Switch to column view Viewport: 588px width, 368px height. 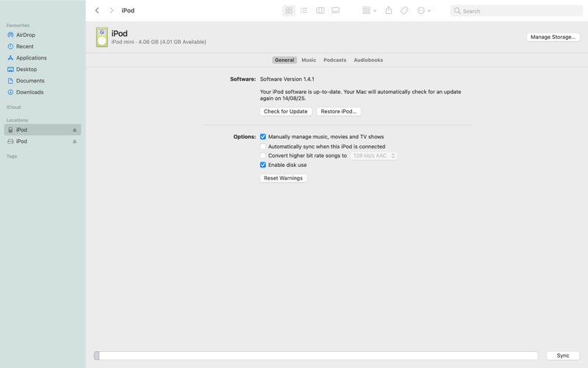[x=320, y=10]
